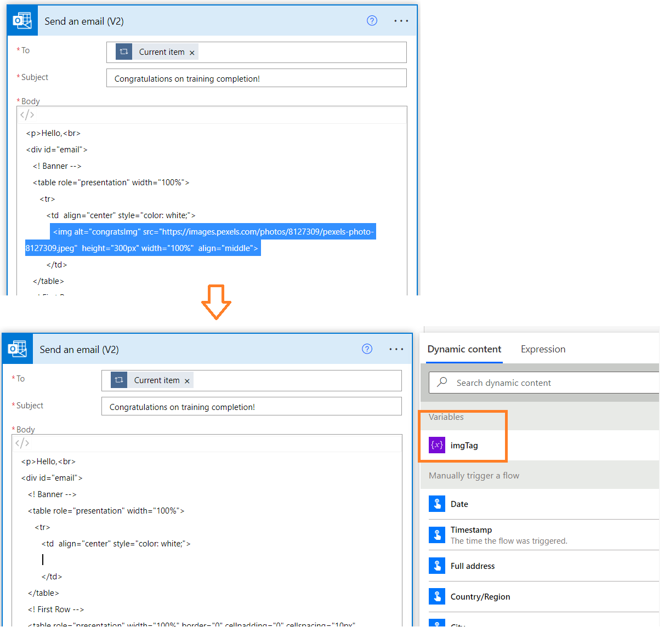Click the code view </> icon above the Body
Image resolution: width=664 pixels, height=644 pixels.
coord(26,115)
